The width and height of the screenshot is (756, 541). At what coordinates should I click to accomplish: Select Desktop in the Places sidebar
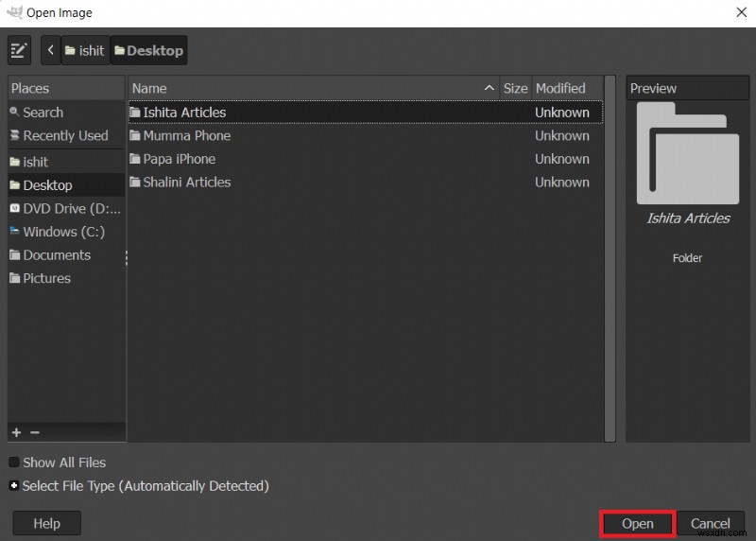66,185
